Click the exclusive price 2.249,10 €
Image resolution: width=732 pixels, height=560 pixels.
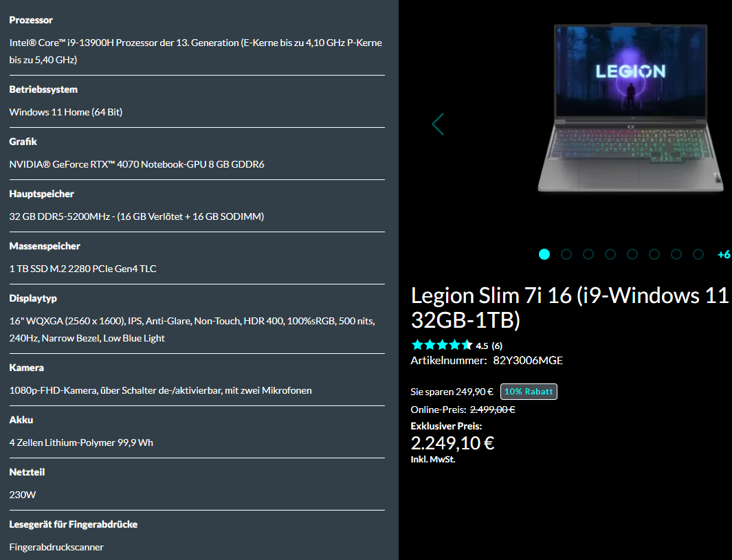(452, 443)
